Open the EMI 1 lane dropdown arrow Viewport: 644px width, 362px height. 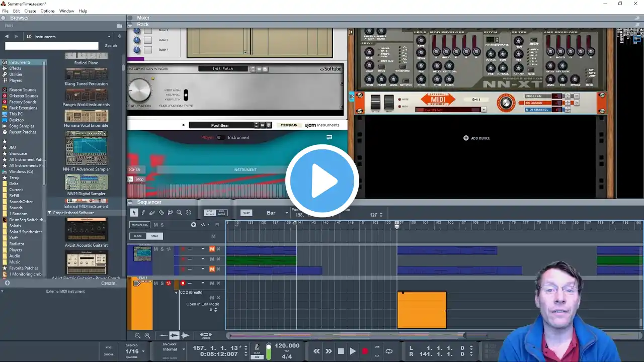(203, 283)
